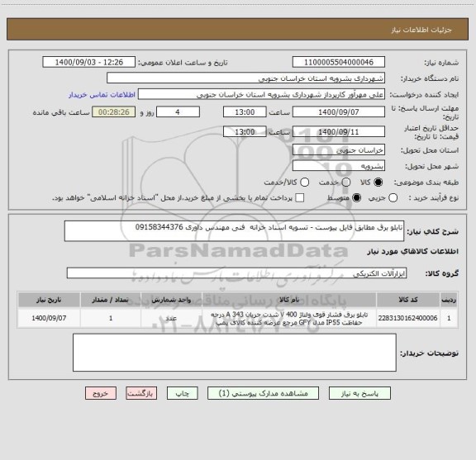Click the ردیف column header

click(449, 300)
